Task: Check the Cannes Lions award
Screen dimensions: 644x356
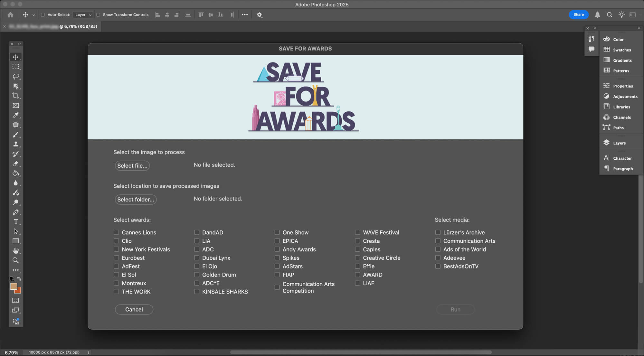Action: tap(116, 232)
